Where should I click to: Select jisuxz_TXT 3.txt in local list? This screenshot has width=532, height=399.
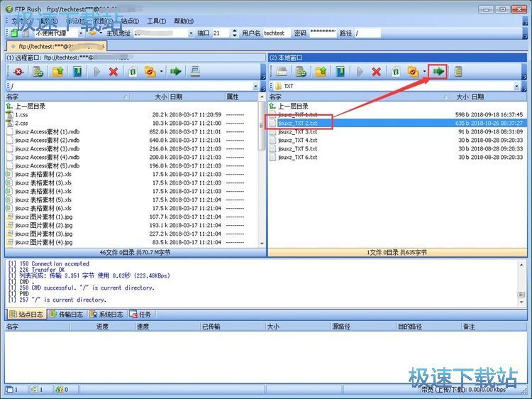coord(297,132)
